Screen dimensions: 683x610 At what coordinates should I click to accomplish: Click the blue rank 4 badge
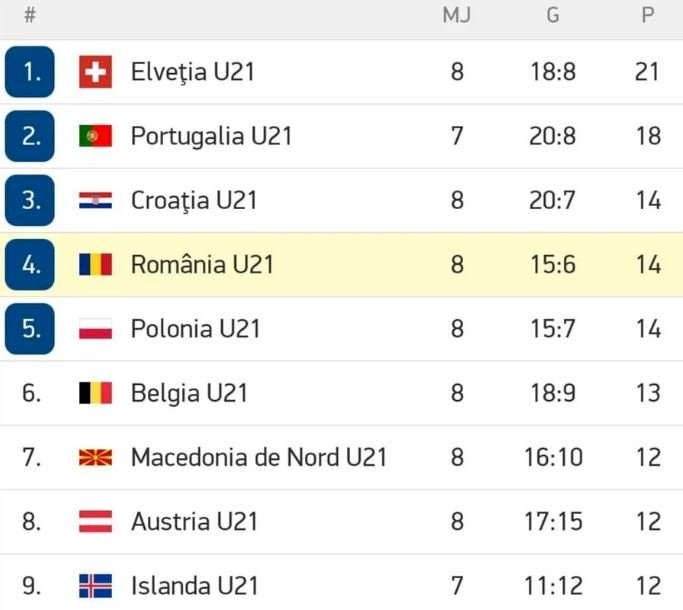[30, 264]
